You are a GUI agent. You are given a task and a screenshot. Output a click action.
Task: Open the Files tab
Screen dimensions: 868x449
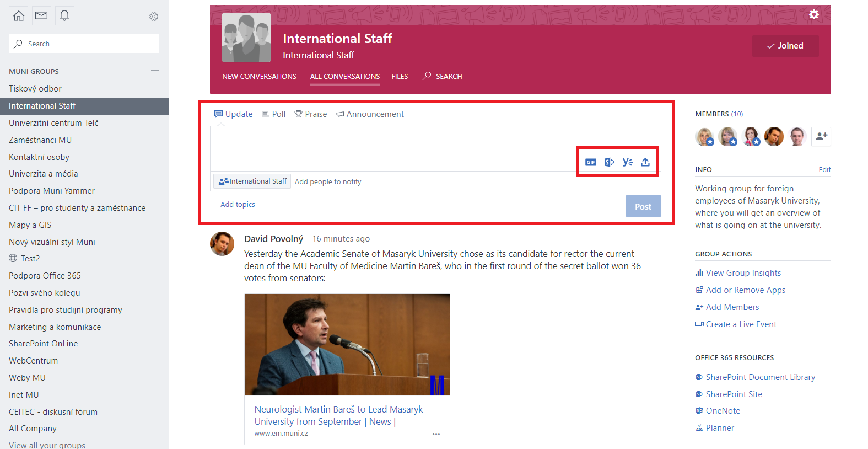[400, 77]
